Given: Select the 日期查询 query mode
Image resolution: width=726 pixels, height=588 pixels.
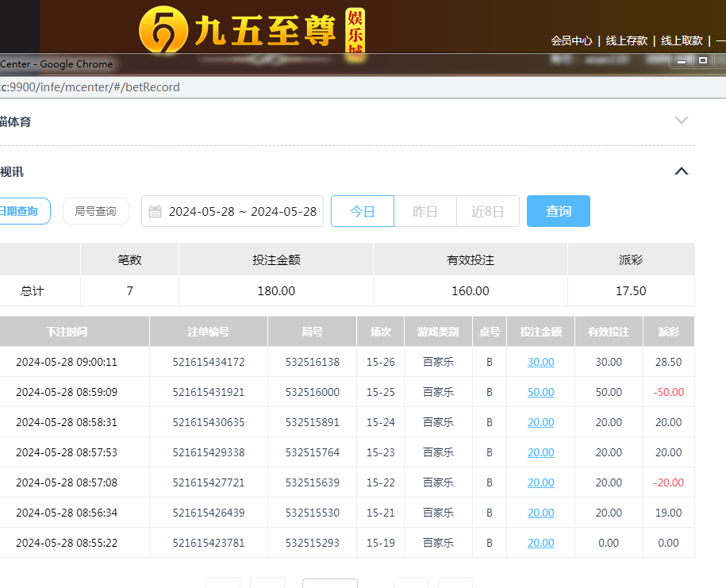Looking at the screenshot, I should click(21, 211).
